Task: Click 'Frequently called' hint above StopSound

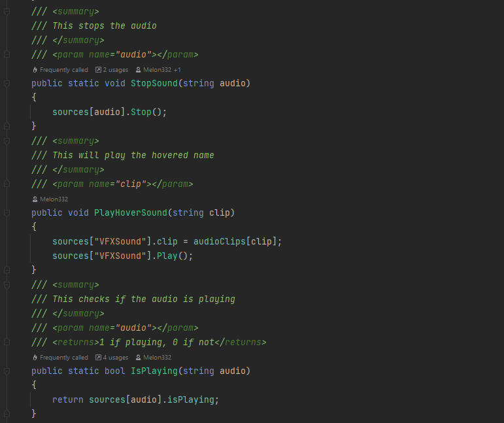Action: [x=63, y=69]
